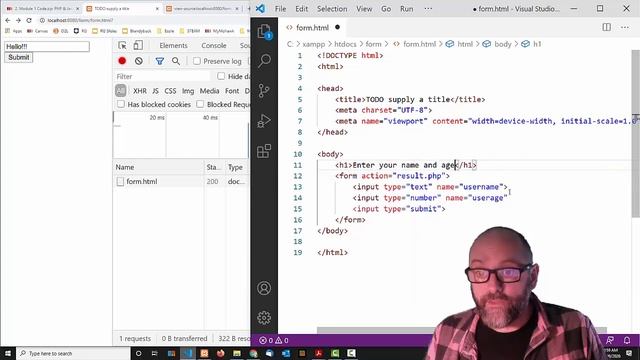This screenshot has width=640, height=360.
Task: Expand the overflow menu ellipsis in menu bar
Action: (x=428, y=9)
